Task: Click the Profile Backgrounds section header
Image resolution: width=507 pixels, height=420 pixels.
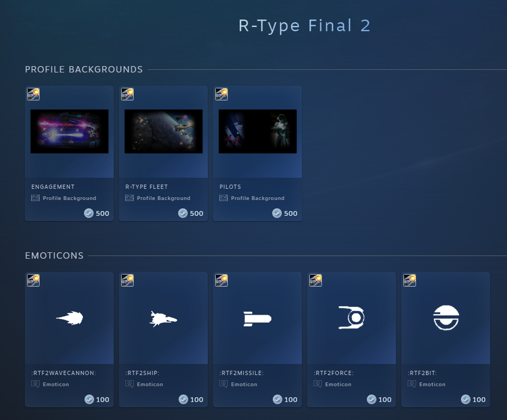Action: click(x=84, y=69)
